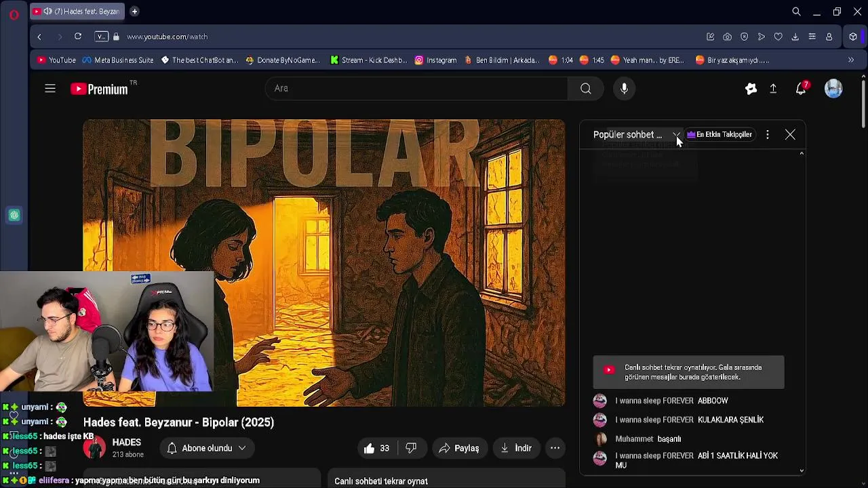Open the 1:45 bookmark
This screenshot has width=868, height=488.
click(592, 60)
